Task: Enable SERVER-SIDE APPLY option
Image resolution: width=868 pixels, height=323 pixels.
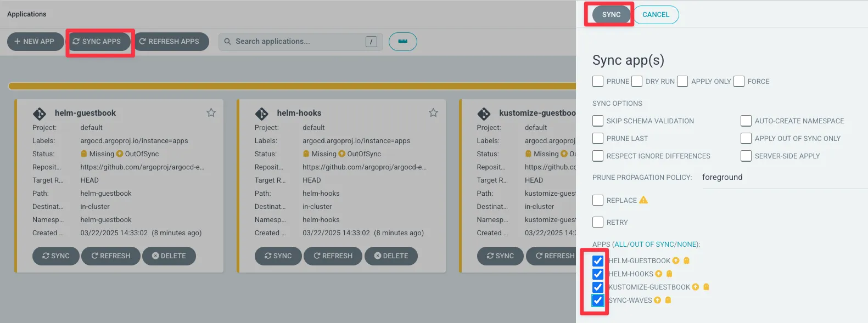Action: [746, 156]
